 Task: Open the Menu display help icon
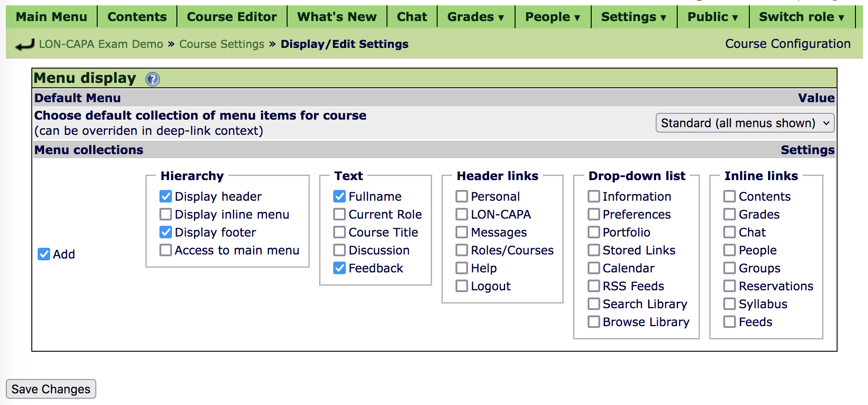coord(153,79)
